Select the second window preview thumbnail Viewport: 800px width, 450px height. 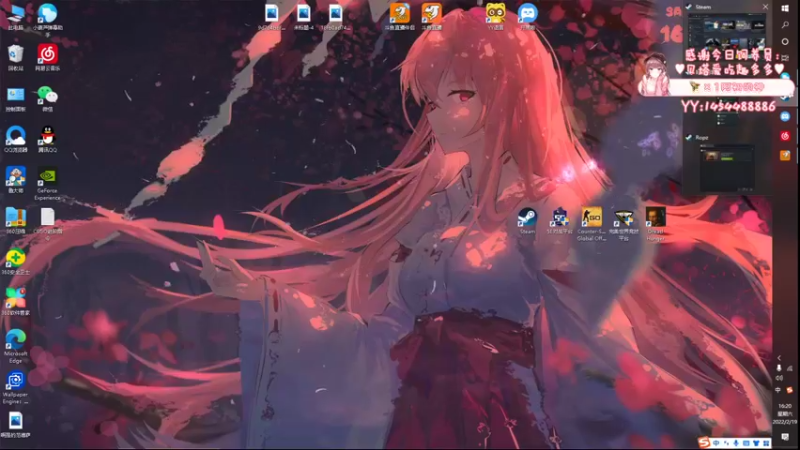click(x=728, y=167)
